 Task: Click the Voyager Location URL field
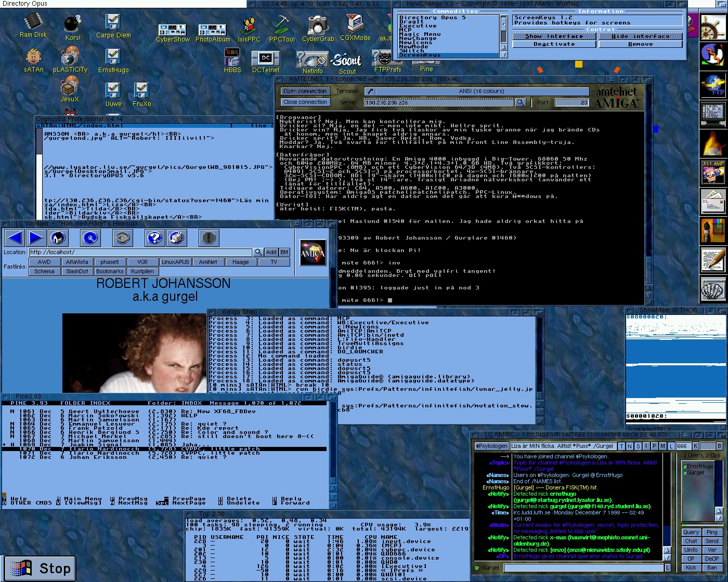coord(140,252)
